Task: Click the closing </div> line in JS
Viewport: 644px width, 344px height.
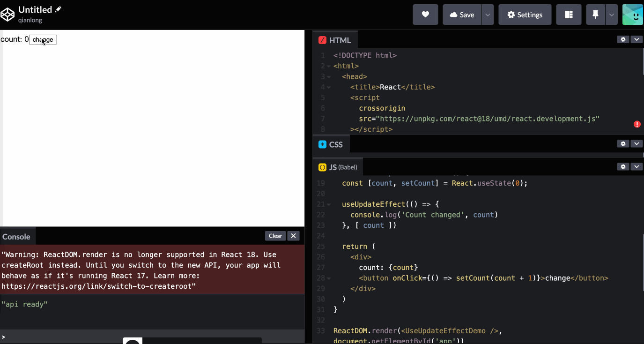Action: 363,289
